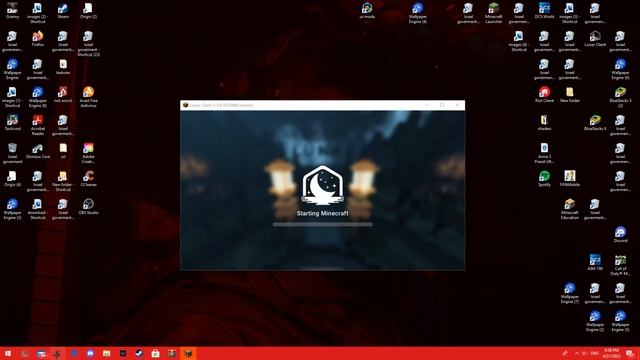Launch Minecraft Education desktop shortcut
Viewport: 640px width, 360px height.
569,209
